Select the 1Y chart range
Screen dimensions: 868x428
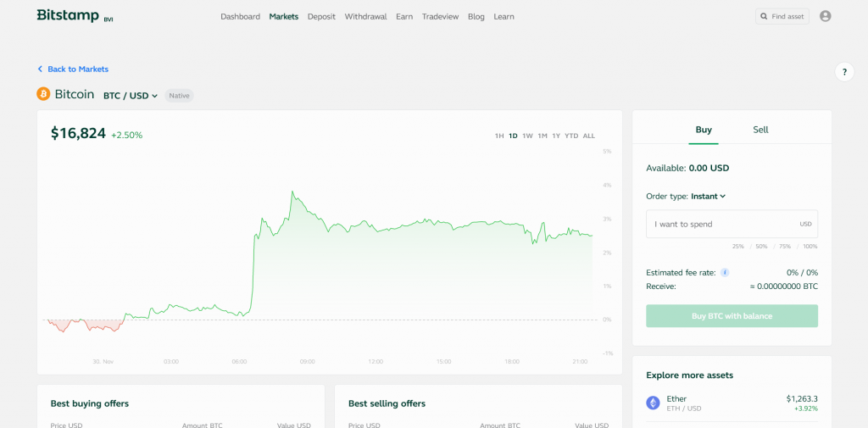pos(556,136)
